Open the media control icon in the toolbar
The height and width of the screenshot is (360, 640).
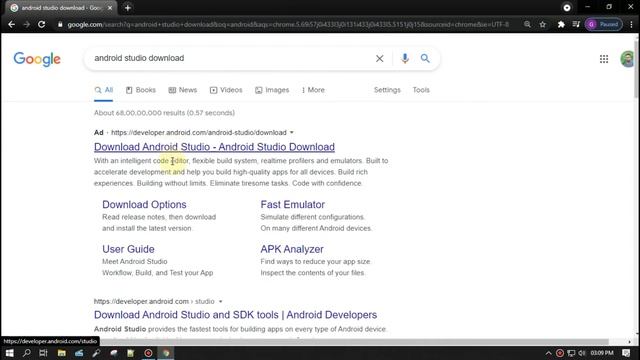click(x=576, y=24)
